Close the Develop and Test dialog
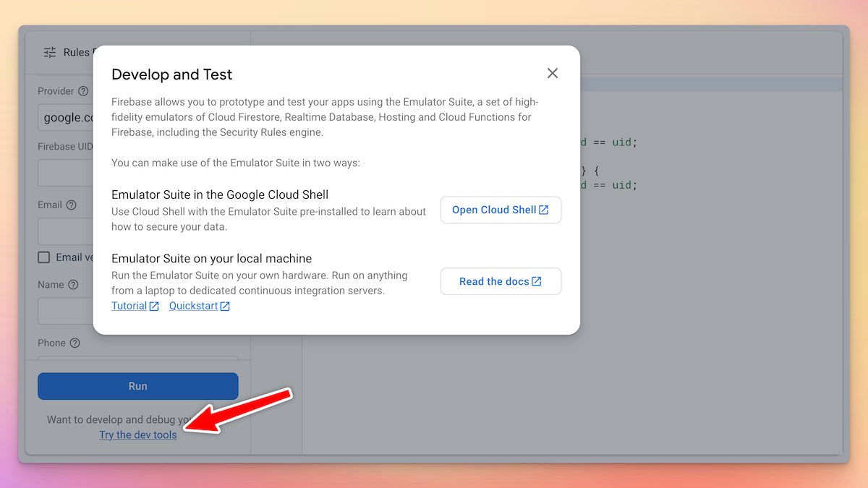Image resolution: width=868 pixels, height=488 pixels. (553, 73)
